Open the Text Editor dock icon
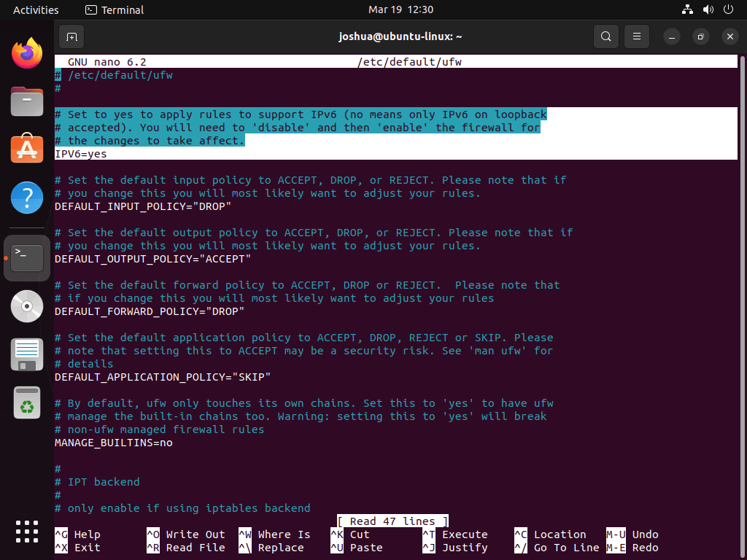Viewport: 747px width, 560px height. coord(27,354)
